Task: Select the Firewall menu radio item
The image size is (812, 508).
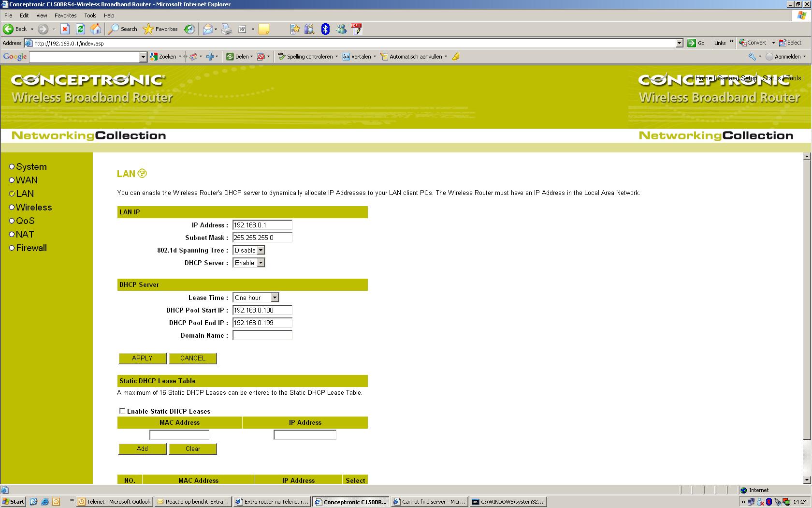Action: [x=12, y=248]
